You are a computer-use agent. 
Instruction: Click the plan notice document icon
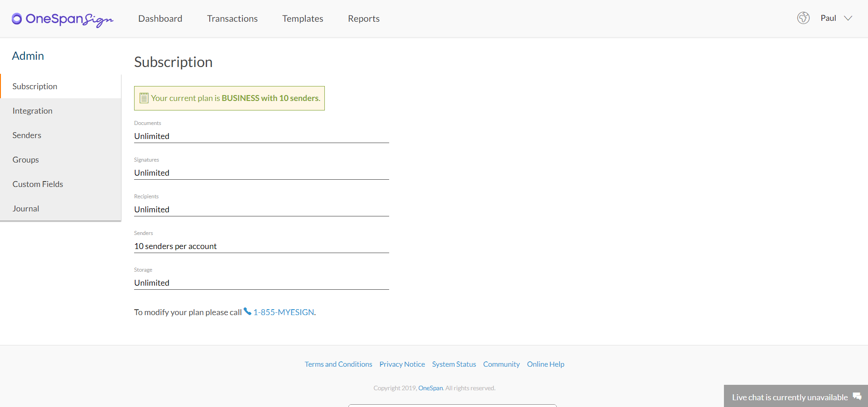[x=144, y=98]
